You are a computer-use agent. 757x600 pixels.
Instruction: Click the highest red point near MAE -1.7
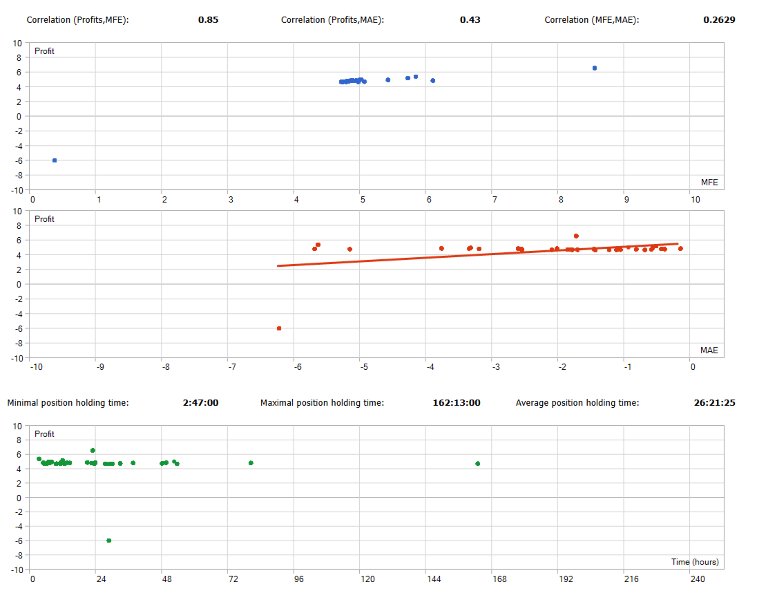click(x=576, y=236)
